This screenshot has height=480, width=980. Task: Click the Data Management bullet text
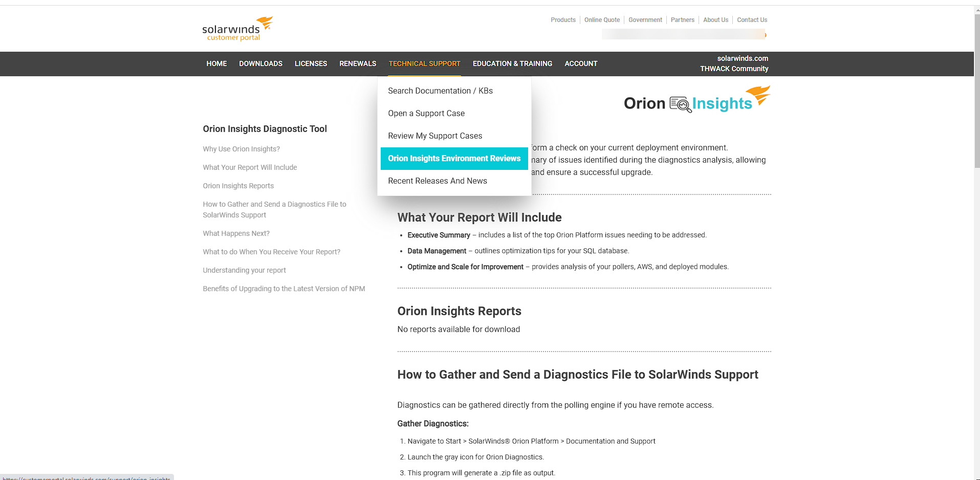518,251
